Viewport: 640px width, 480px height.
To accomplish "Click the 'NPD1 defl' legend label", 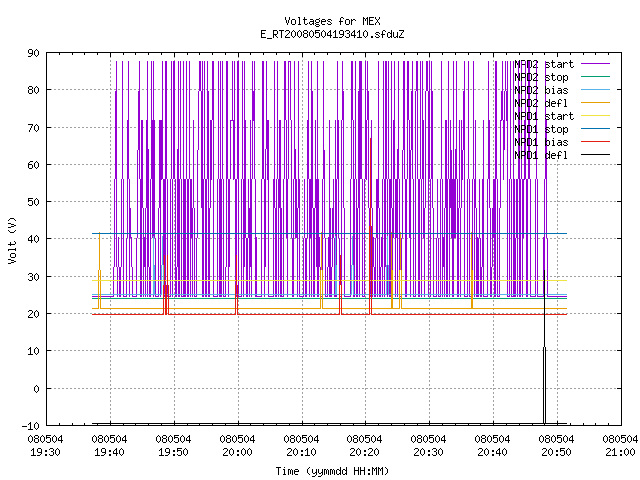I will click(x=541, y=156).
